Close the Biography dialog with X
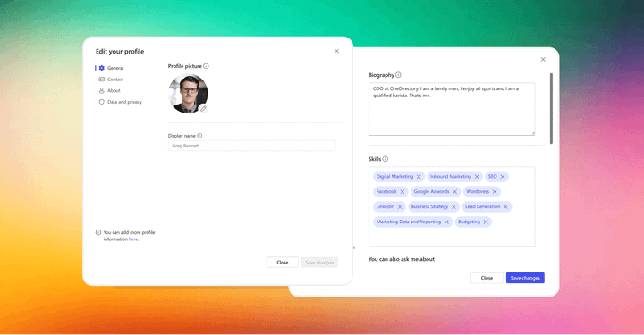The width and height of the screenshot is (644, 335). [543, 60]
